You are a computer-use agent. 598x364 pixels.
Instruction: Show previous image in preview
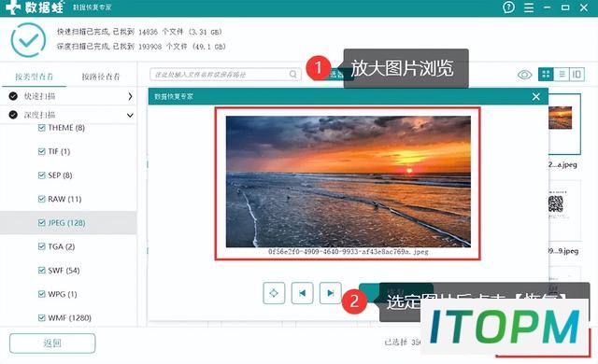click(x=302, y=293)
